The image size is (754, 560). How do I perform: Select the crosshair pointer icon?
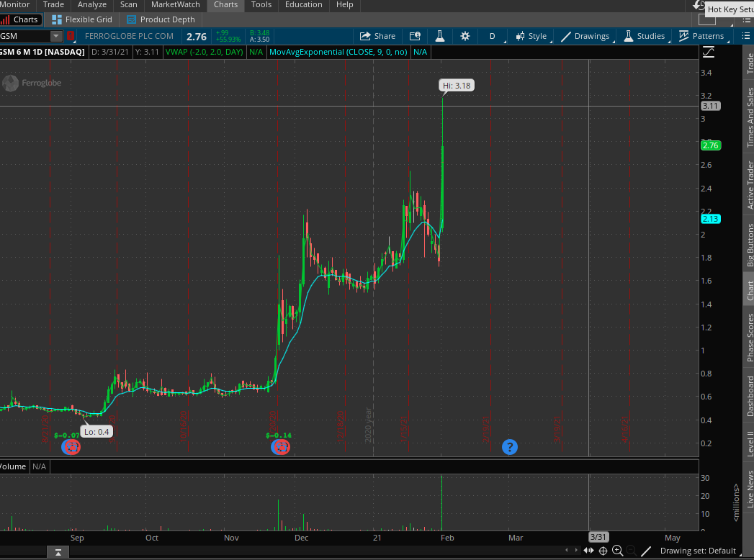(603, 551)
